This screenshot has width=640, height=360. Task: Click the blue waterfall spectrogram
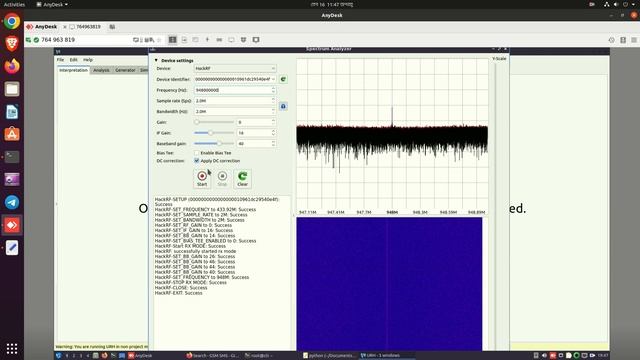click(389, 284)
